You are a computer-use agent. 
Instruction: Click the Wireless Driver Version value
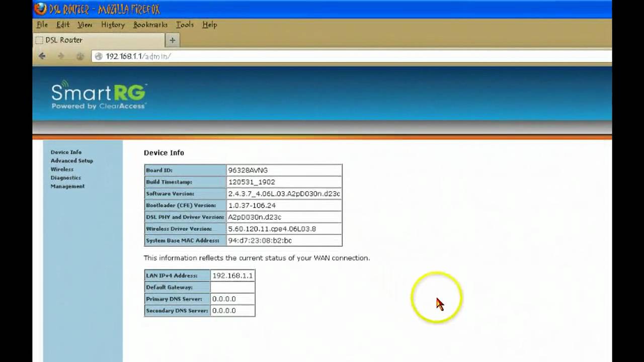pyautogui.click(x=272, y=229)
